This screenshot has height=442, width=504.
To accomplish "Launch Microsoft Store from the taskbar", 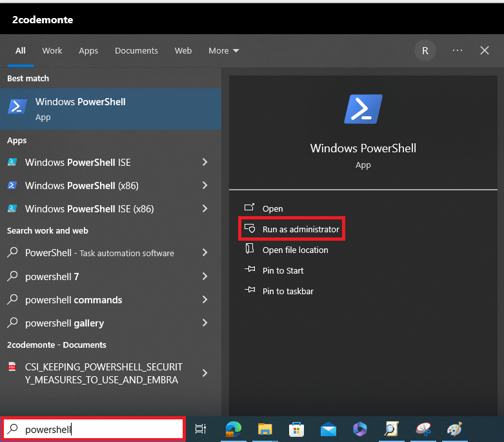I will tap(297, 428).
